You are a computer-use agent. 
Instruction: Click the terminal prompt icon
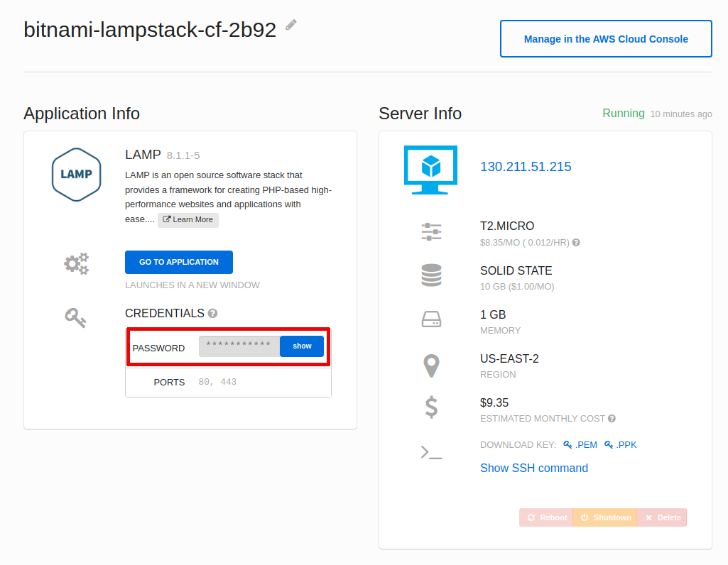coord(431,452)
